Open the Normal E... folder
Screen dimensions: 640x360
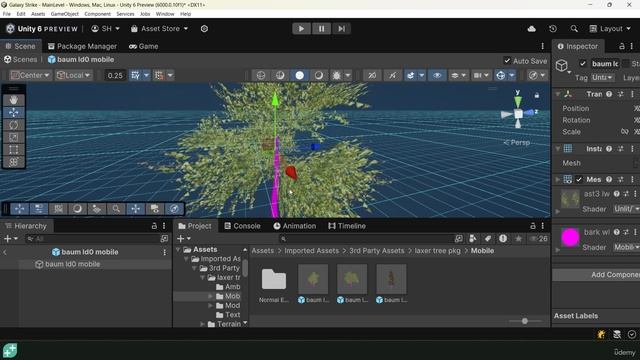(x=273, y=284)
